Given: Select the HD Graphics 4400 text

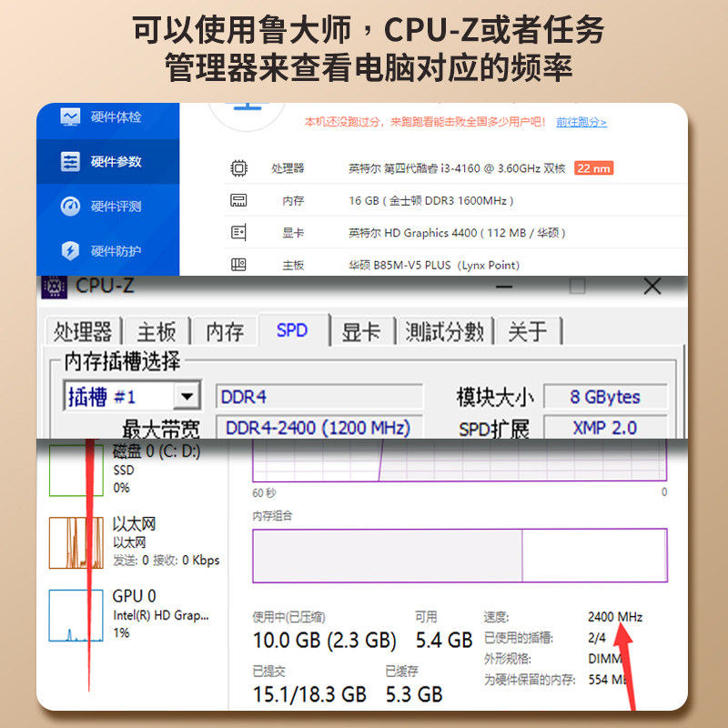Looking at the screenshot, I should [x=457, y=233].
